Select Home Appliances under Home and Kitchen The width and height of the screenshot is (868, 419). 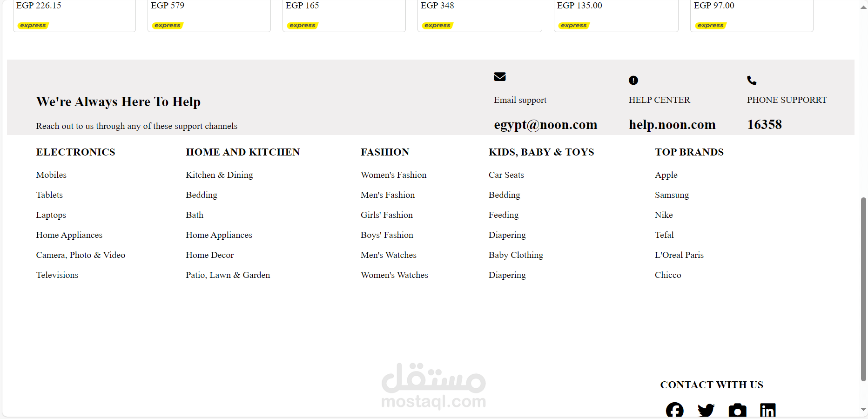[219, 235]
